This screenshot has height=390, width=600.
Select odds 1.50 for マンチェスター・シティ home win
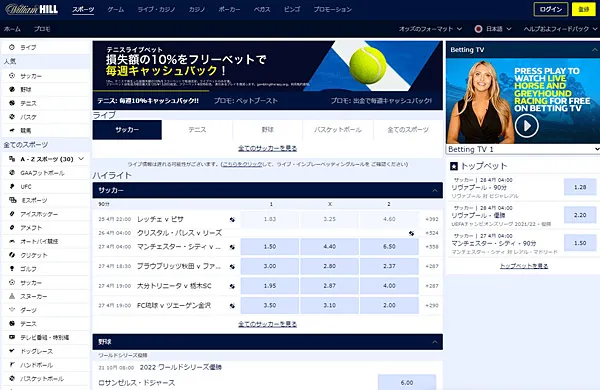click(270, 247)
